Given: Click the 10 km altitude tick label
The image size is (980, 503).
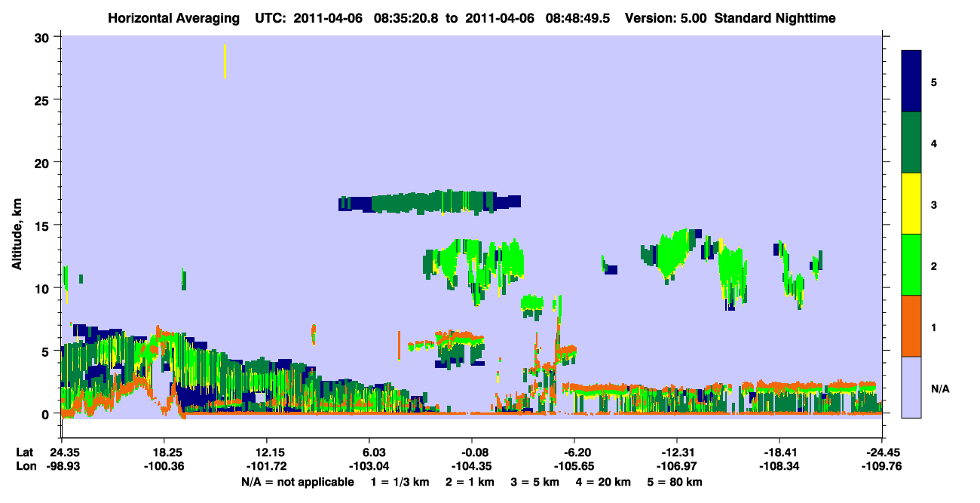Looking at the screenshot, I should [44, 288].
